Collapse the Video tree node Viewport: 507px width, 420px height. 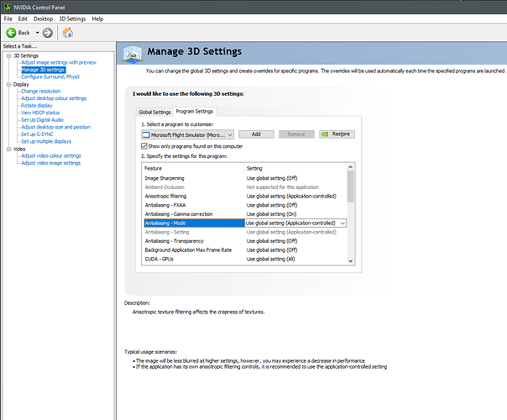point(9,149)
